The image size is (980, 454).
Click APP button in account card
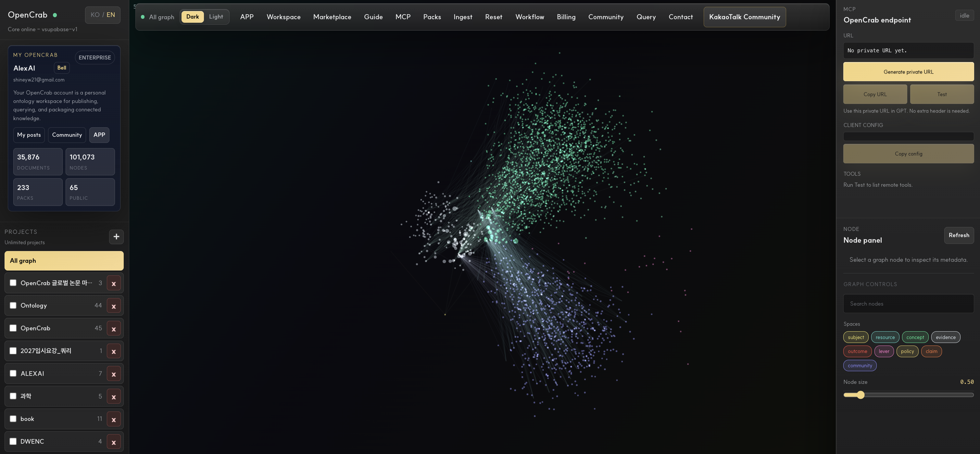tap(99, 135)
